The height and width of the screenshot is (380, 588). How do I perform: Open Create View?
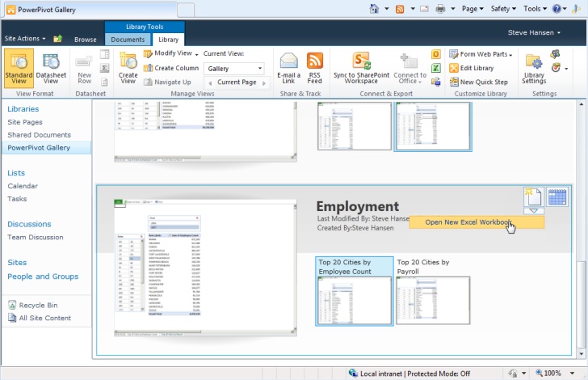tap(128, 69)
